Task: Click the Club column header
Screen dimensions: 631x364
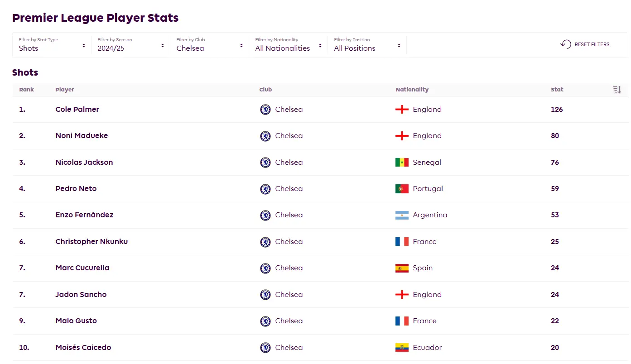Action: pos(265,90)
